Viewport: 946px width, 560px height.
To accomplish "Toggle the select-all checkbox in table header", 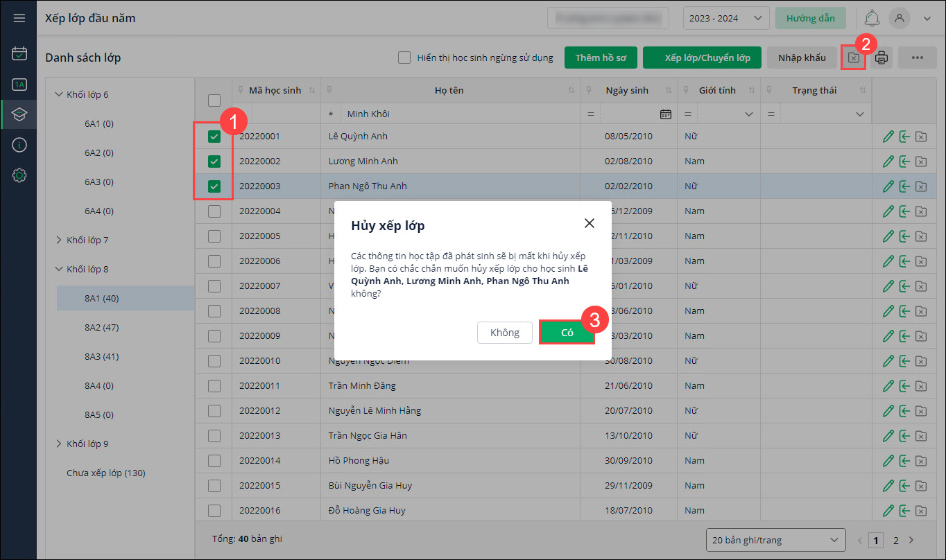I will (x=214, y=100).
